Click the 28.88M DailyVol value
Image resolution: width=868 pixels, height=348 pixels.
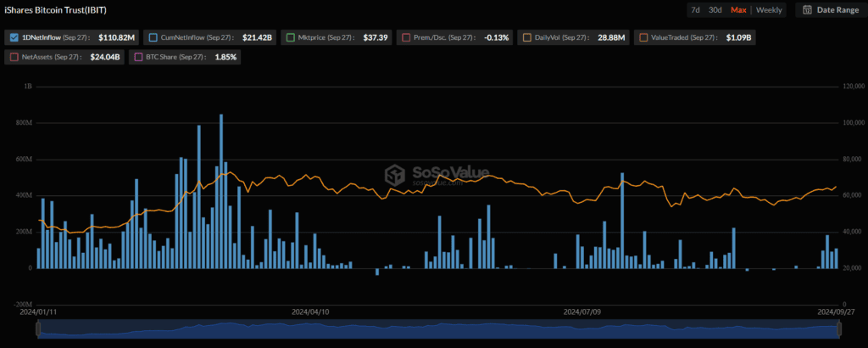(610, 37)
